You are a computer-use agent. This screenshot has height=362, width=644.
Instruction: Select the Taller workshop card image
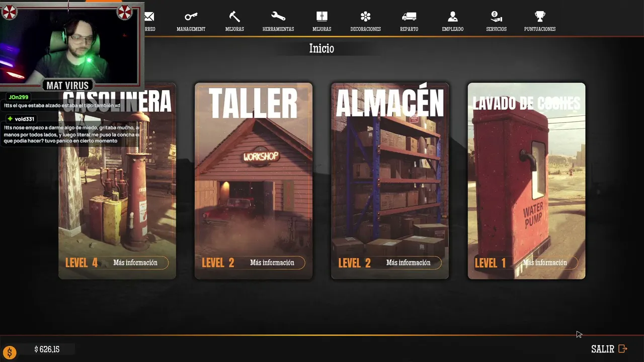[x=254, y=181]
